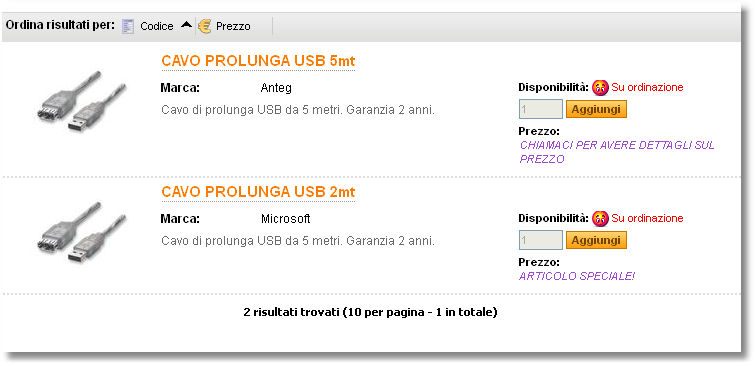Click availability face icon for 5mt cable
The image size is (755, 366).
[x=600, y=87]
